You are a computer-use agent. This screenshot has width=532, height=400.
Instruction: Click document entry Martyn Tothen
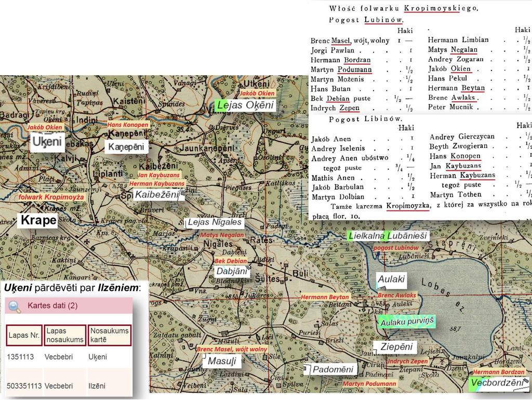point(456,195)
